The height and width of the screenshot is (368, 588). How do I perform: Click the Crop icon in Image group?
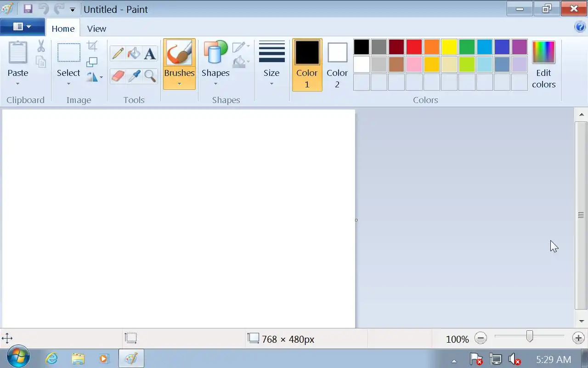point(92,46)
